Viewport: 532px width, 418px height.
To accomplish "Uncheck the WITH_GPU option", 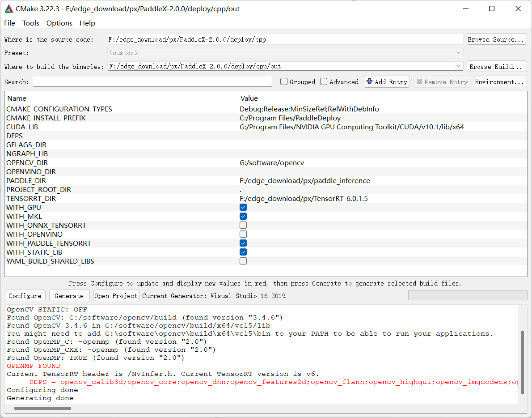I will [x=243, y=208].
